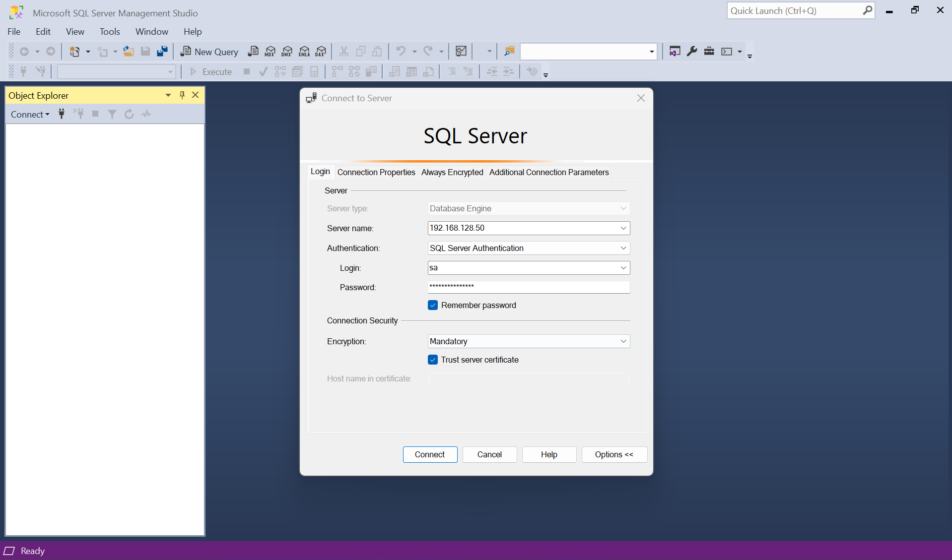Click the Options << button
This screenshot has height=560, width=952.
[614, 455]
